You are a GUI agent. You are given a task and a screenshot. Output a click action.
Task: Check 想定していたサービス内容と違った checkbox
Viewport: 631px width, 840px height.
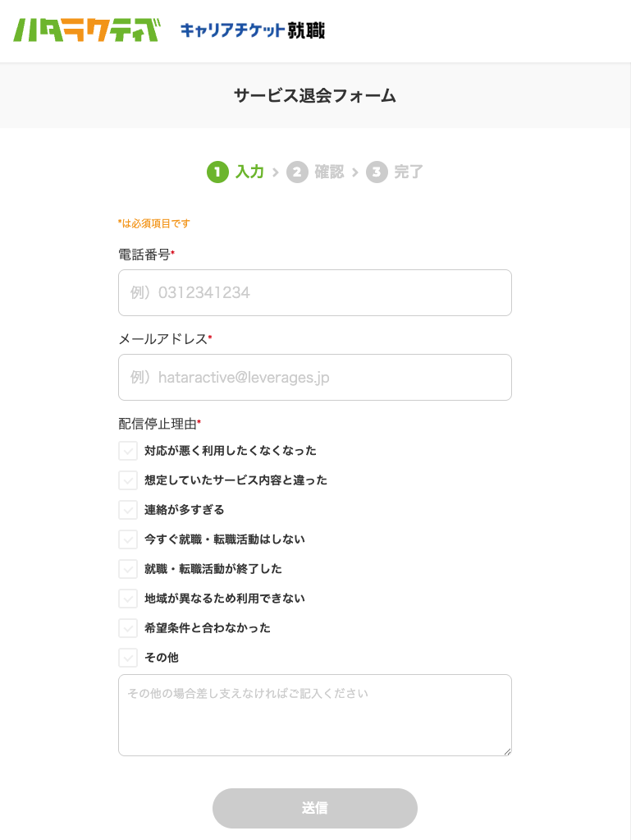(x=128, y=480)
